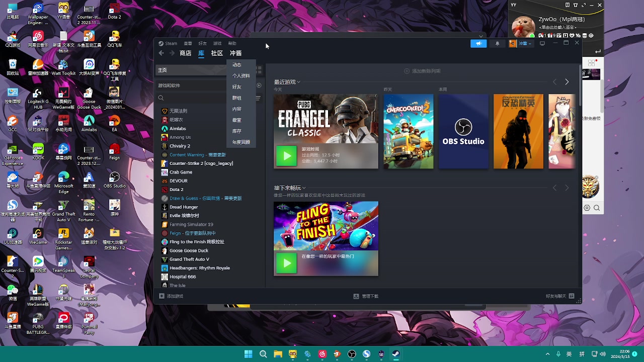Image resolution: width=644 pixels, height=362 pixels.
Task: Open the Community (社区) tab
Action: tap(217, 53)
